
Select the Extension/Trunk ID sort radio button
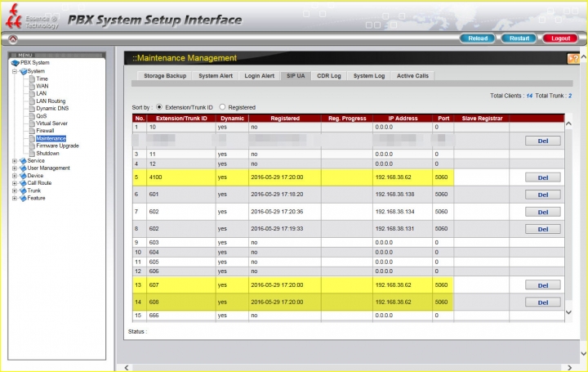click(x=159, y=107)
